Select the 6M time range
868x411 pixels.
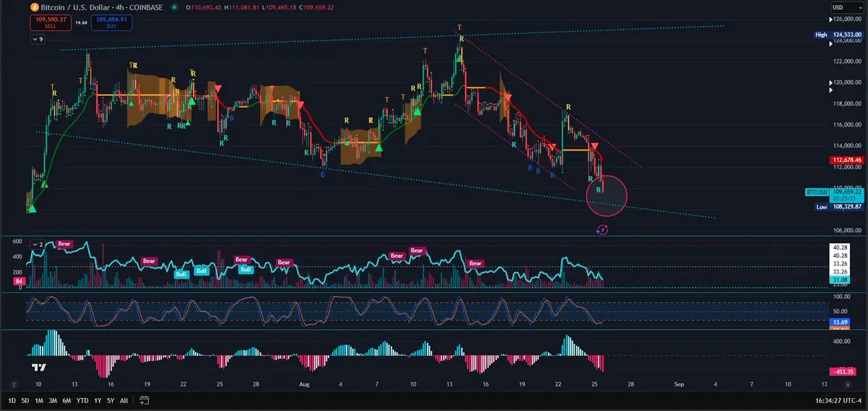point(67,400)
